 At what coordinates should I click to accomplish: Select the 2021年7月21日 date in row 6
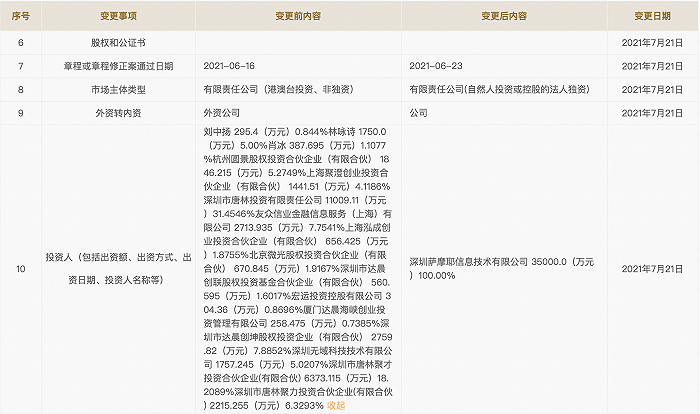(652, 43)
